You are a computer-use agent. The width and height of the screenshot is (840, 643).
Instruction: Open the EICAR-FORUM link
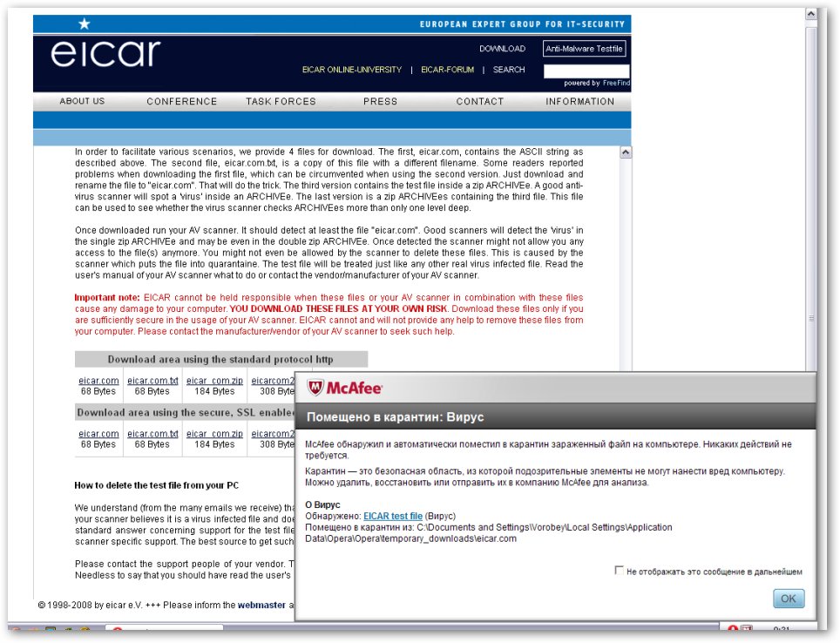click(447, 70)
